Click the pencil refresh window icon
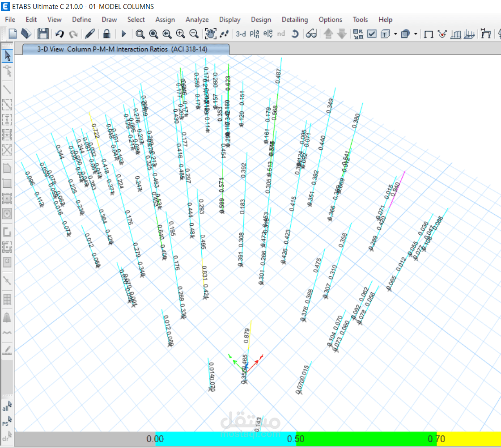501x448 pixels. (x=90, y=34)
